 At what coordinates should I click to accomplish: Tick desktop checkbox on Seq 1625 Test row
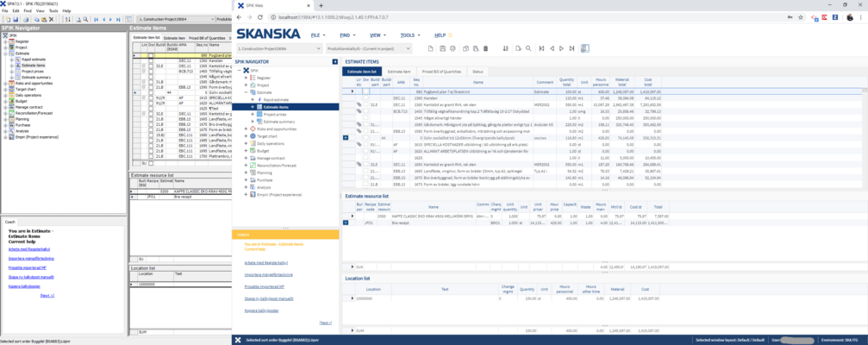[150, 108]
